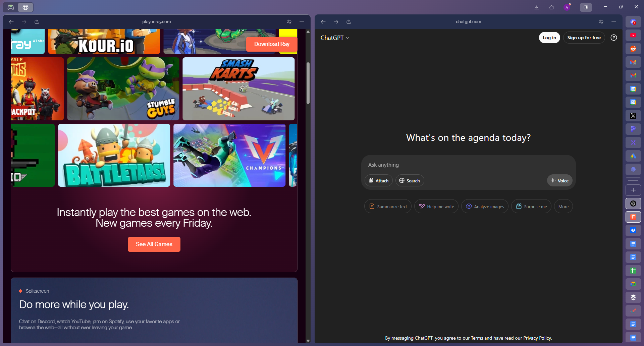Image resolution: width=644 pixels, height=346 pixels.
Task: Open the red bird sidebar app
Action: tap(633, 311)
